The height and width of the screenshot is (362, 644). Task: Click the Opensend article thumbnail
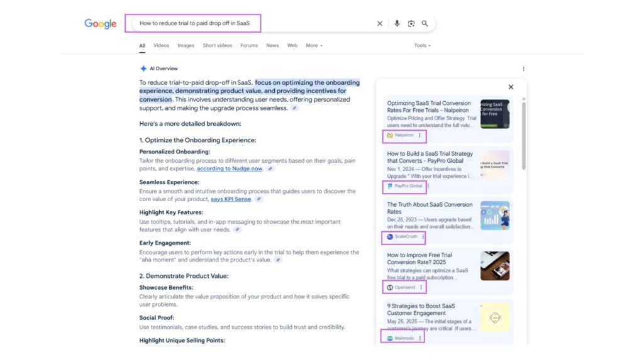click(x=495, y=266)
